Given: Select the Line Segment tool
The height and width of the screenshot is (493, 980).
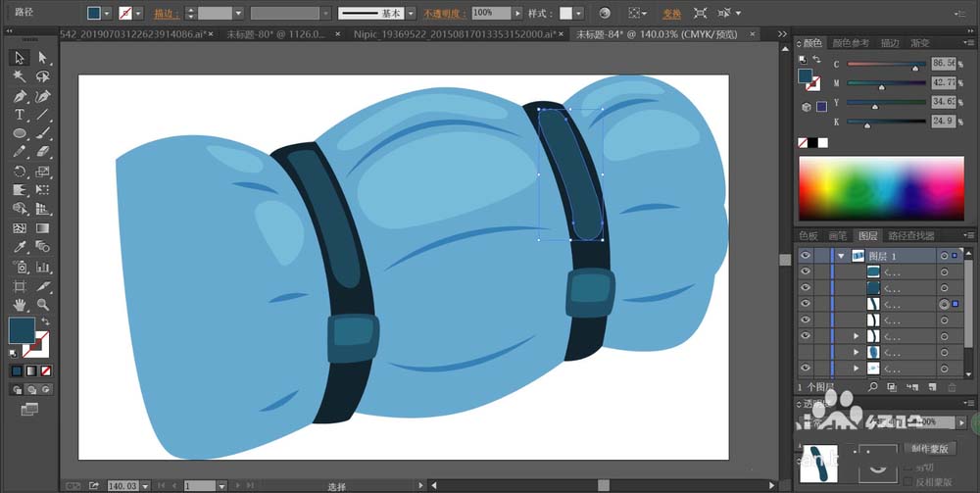Looking at the screenshot, I should (42, 115).
